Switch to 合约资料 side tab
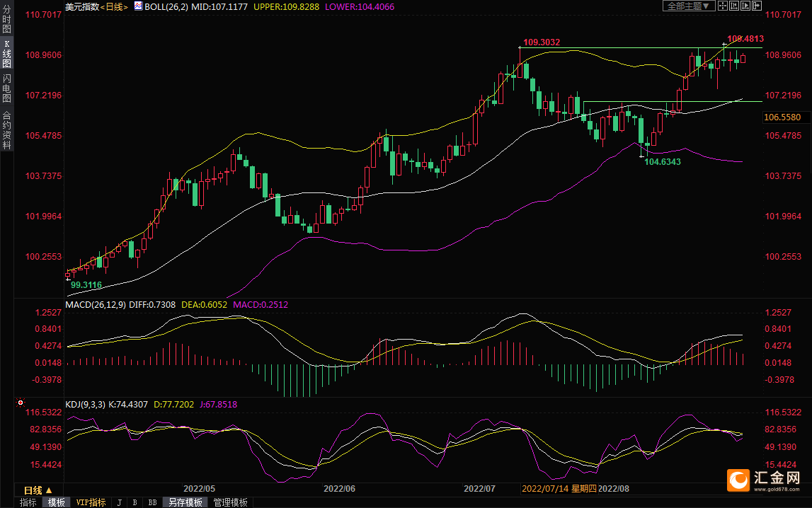 [x=7, y=130]
